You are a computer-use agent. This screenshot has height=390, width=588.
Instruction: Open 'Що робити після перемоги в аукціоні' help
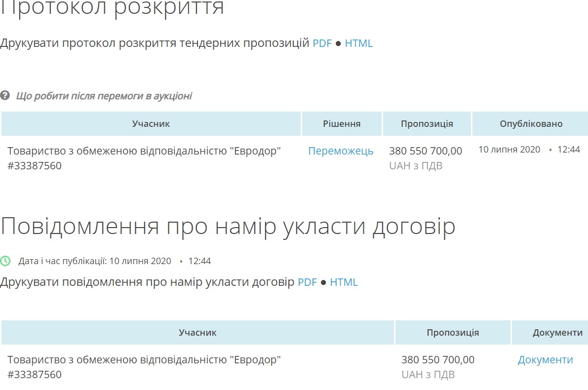click(x=104, y=96)
